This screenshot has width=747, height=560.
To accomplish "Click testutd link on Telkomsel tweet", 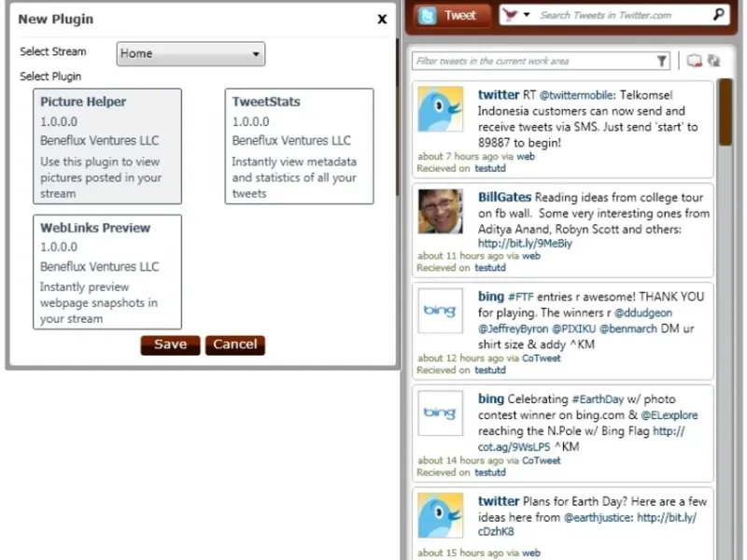I will pyautogui.click(x=489, y=168).
